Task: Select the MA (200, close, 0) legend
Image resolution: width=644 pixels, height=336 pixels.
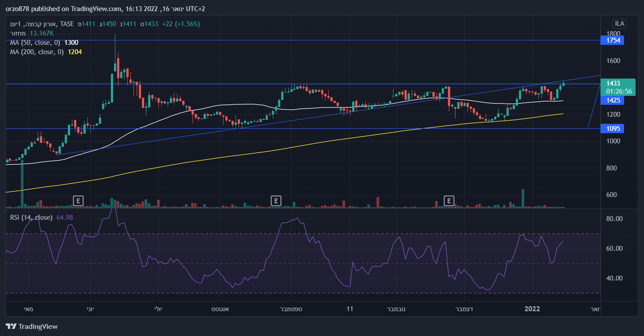Action: pos(35,52)
